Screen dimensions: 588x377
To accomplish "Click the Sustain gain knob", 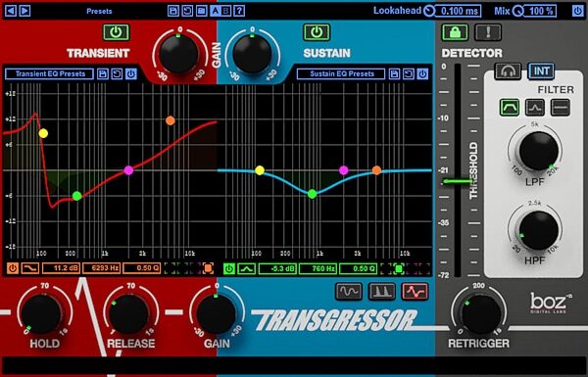I will [x=252, y=54].
